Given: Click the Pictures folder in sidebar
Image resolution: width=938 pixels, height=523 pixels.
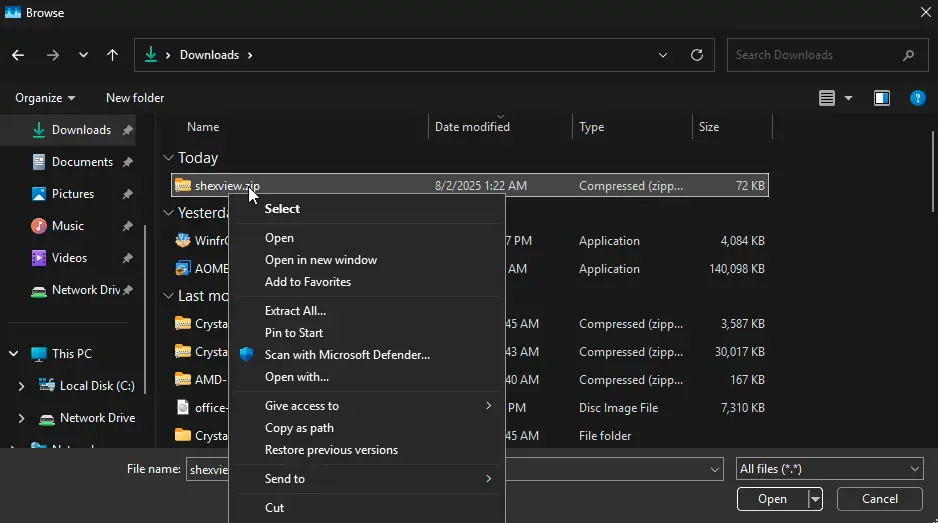Looking at the screenshot, I should coord(72,194).
